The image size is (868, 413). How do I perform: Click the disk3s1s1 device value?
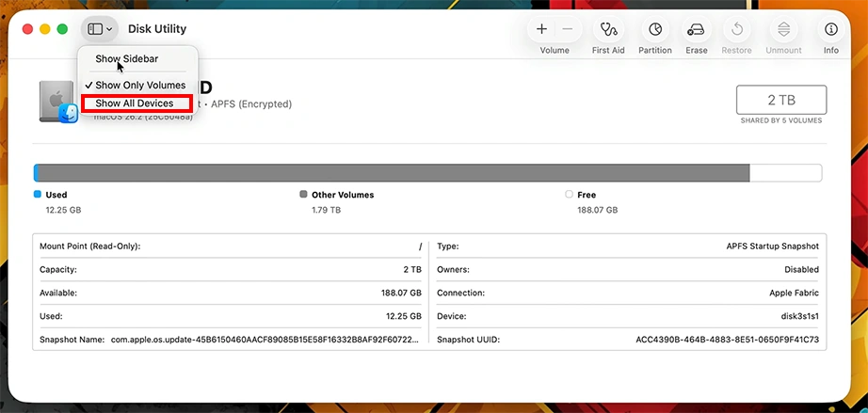pos(800,316)
